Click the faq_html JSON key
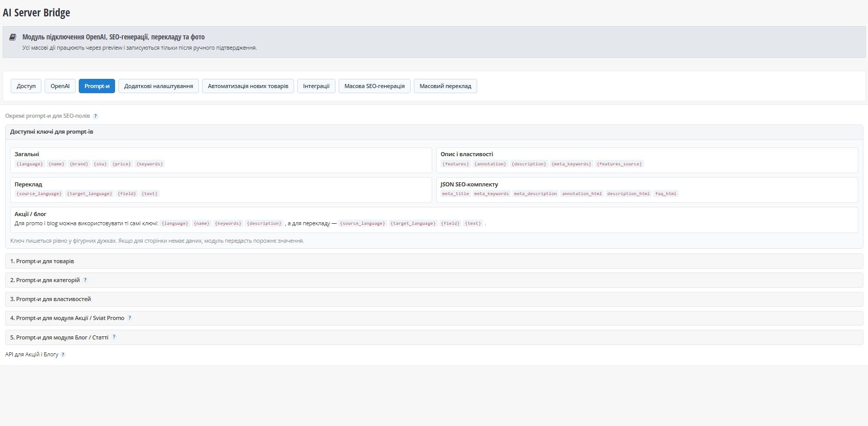Viewport: 868px width, 426px height. (666, 194)
